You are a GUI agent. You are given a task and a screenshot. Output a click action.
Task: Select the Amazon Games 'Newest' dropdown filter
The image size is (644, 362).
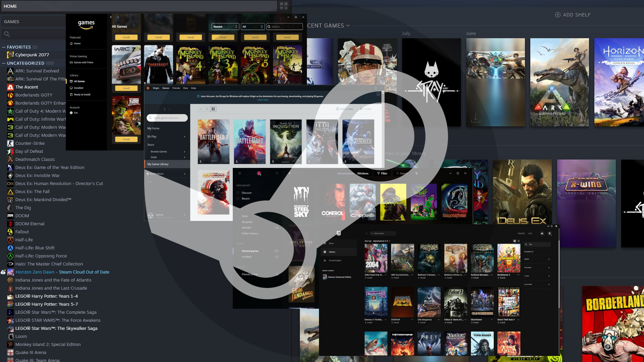tap(224, 26)
